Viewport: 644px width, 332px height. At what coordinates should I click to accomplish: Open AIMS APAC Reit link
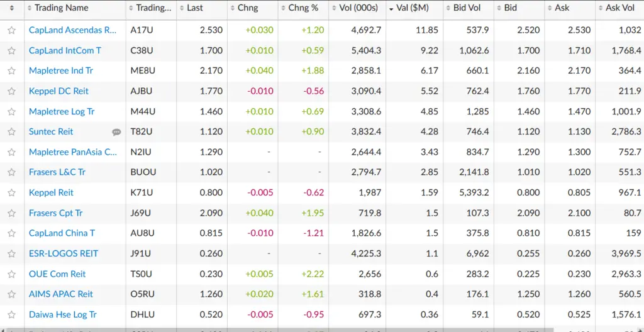[x=61, y=294]
